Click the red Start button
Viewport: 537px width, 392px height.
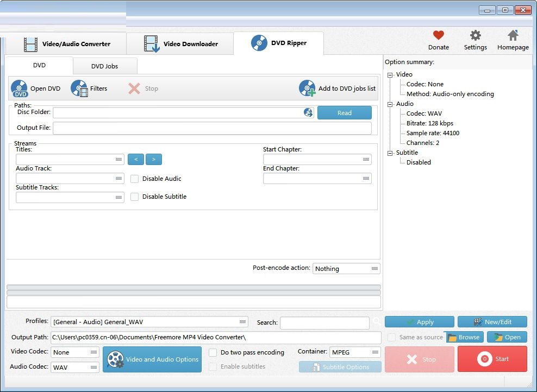(x=492, y=359)
